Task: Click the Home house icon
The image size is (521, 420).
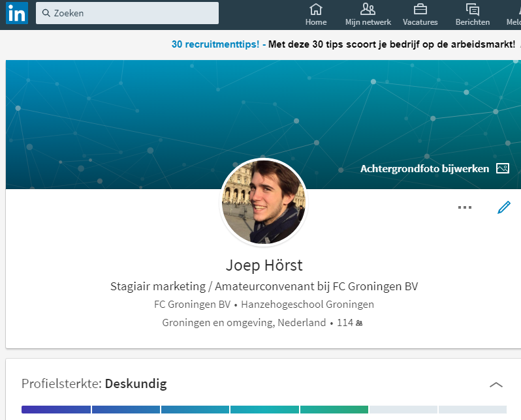Action: (x=316, y=9)
